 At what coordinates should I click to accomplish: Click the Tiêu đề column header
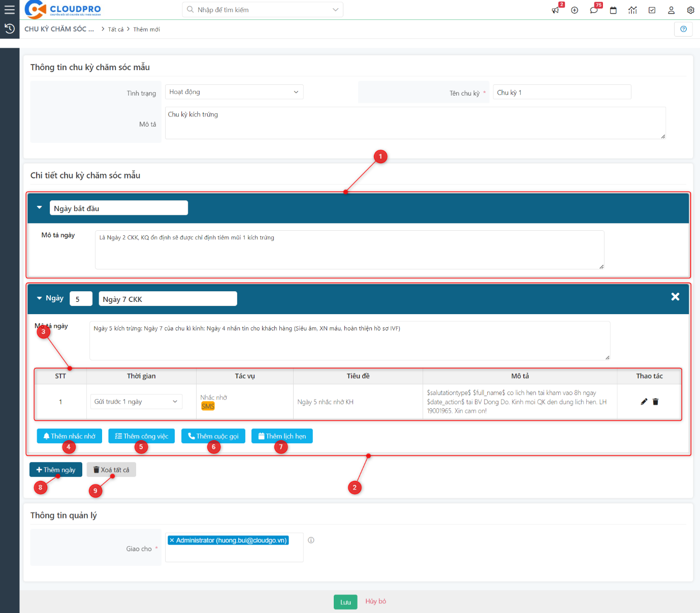(x=358, y=376)
